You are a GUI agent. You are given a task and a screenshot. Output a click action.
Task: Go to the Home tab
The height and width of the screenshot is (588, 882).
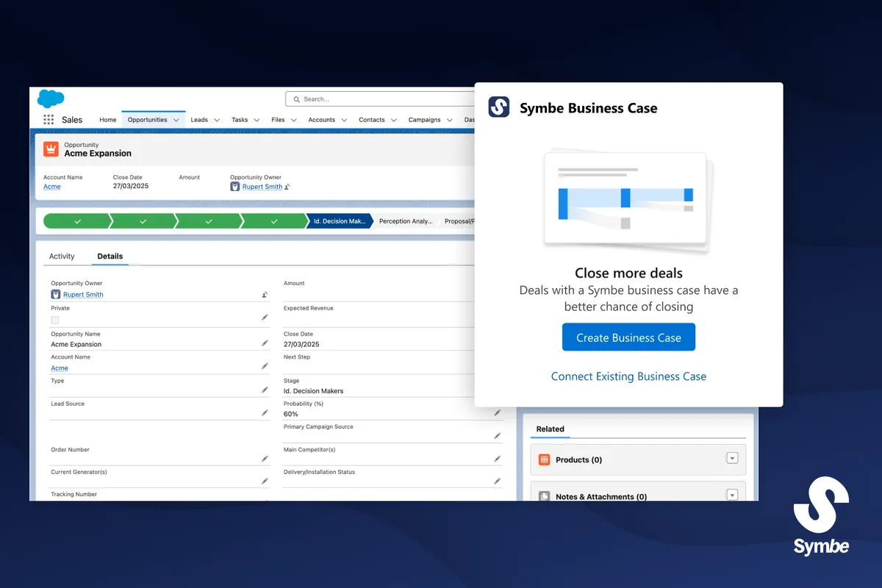pyautogui.click(x=108, y=120)
